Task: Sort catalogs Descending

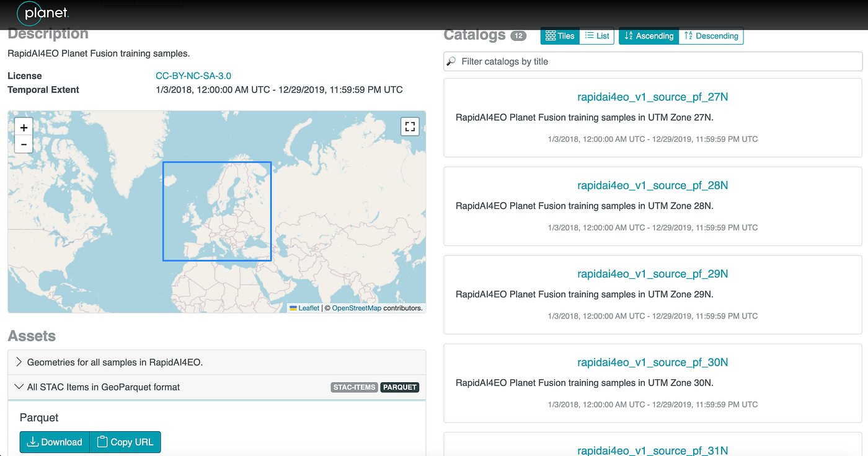Action: [711, 36]
